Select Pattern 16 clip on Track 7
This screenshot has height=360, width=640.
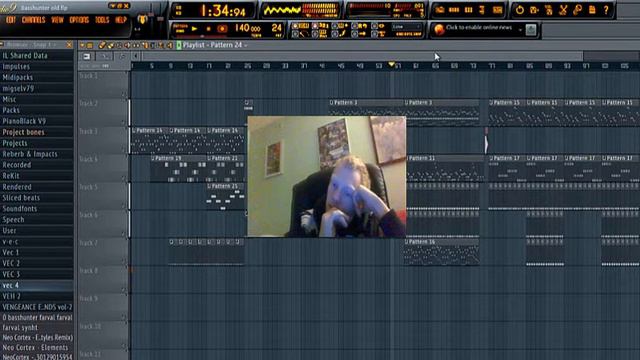tap(442, 252)
